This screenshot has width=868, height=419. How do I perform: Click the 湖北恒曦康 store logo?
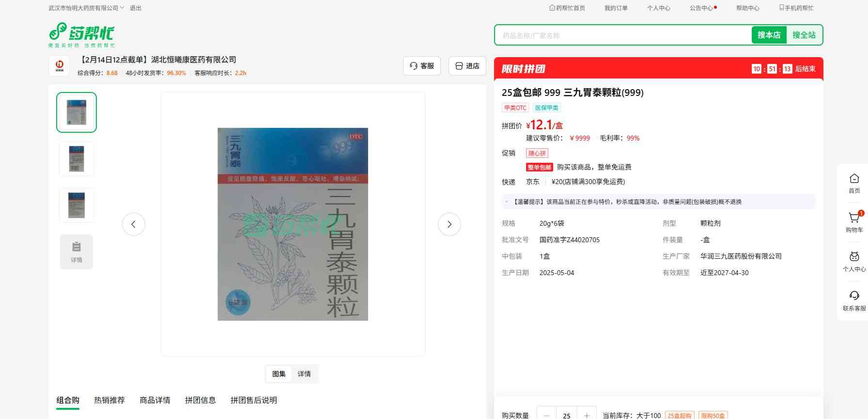click(x=59, y=66)
